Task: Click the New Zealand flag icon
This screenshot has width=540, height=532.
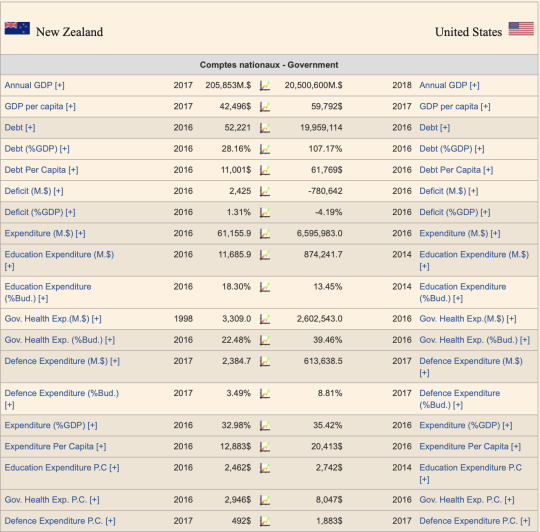Action: pyautogui.click(x=17, y=28)
